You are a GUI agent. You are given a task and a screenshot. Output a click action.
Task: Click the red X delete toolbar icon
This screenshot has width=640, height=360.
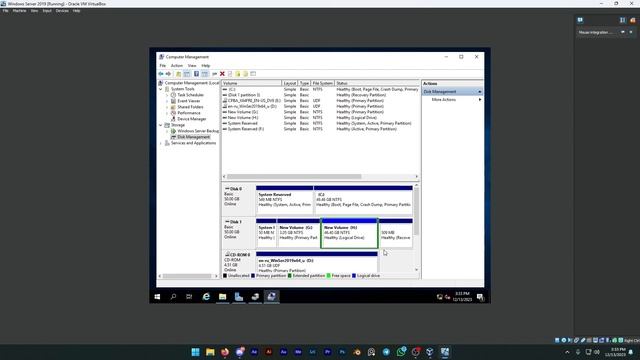pos(222,74)
